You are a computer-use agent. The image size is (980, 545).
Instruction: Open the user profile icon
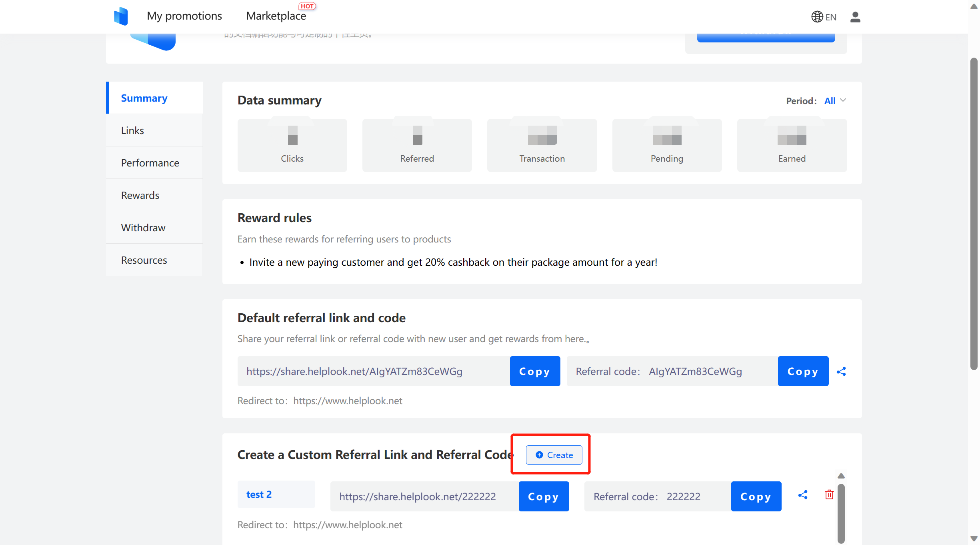click(x=855, y=17)
